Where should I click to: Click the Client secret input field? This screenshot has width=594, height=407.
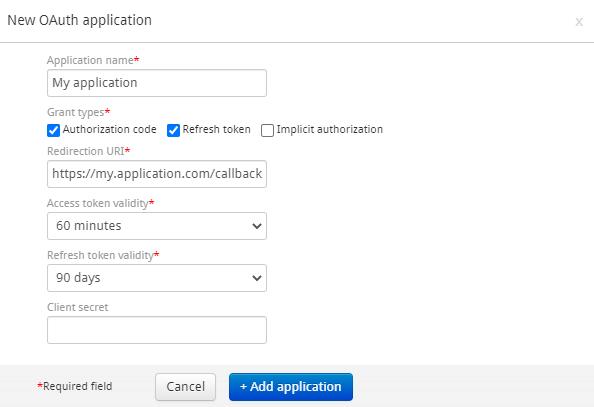(157, 330)
